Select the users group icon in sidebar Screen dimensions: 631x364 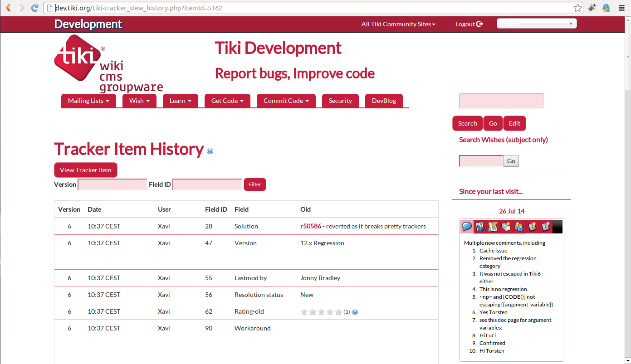pos(519,227)
